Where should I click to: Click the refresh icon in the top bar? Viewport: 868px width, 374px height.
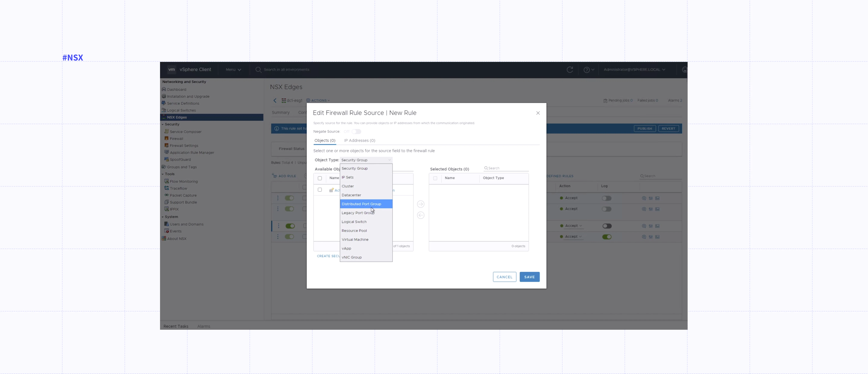click(x=569, y=70)
